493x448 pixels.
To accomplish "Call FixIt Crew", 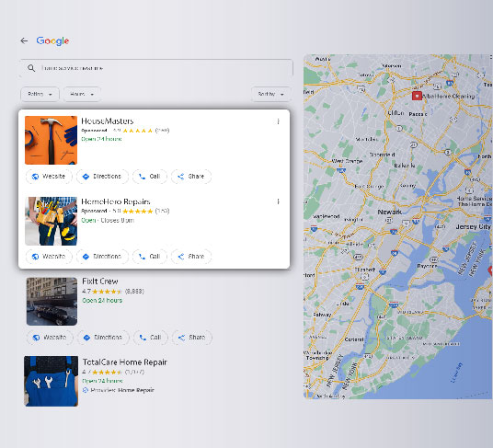I will pos(151,338).
